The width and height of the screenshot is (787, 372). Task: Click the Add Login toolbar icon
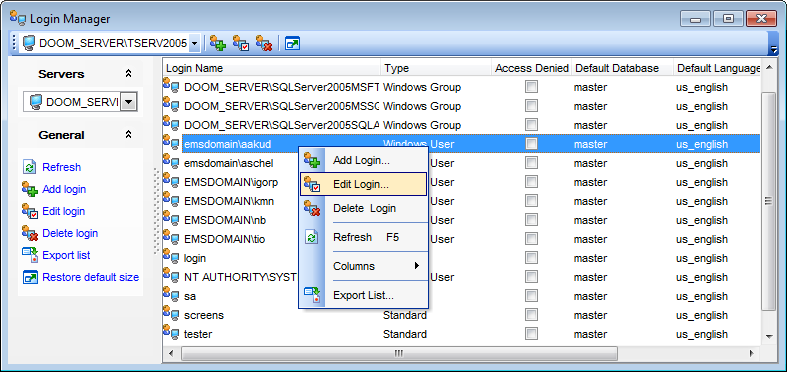coord(218,44)
